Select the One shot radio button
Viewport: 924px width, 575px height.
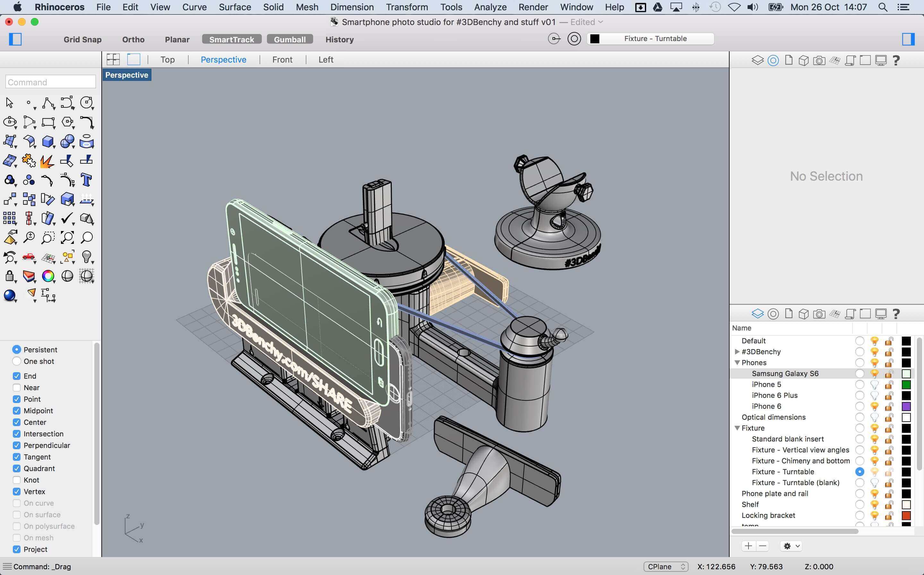tap(16, 361)
